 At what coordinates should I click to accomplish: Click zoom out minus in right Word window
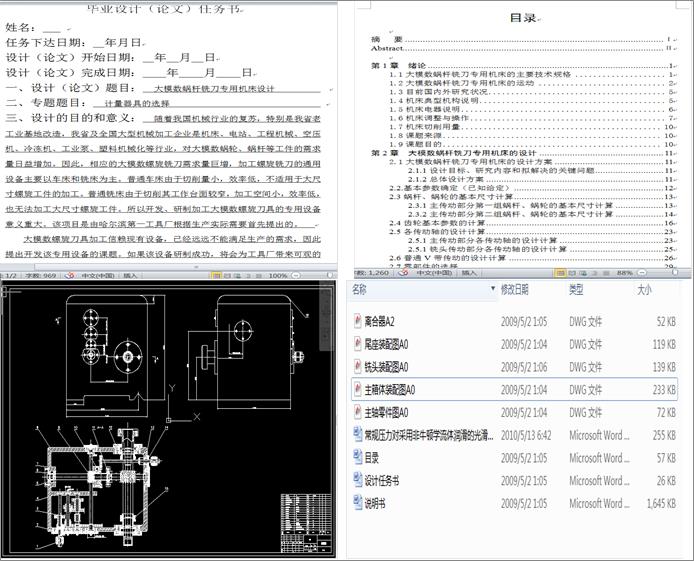point(643,273)
